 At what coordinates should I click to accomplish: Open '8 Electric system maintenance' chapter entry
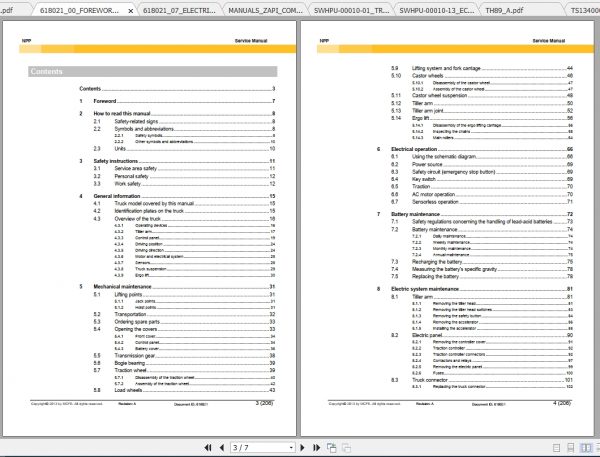tap(474, 289)
